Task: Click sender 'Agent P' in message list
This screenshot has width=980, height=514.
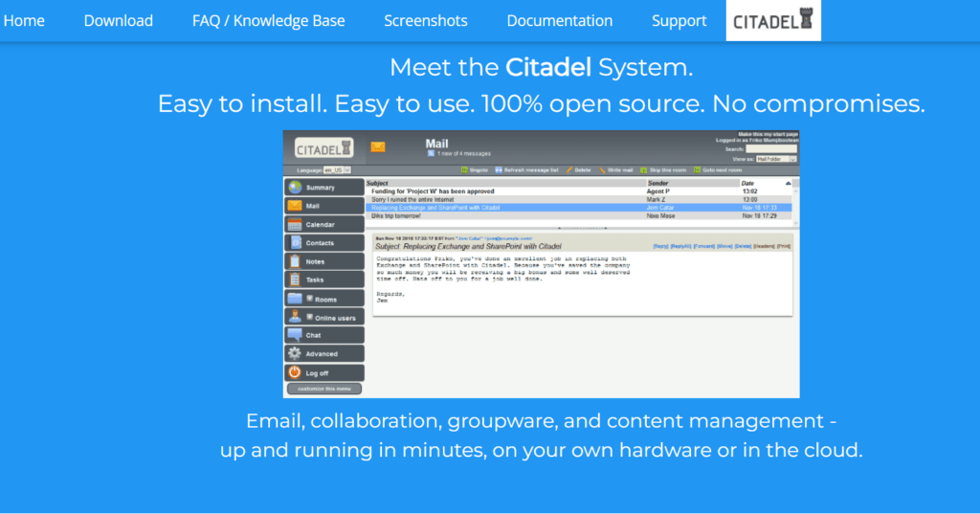Action: tap(658, 191)
